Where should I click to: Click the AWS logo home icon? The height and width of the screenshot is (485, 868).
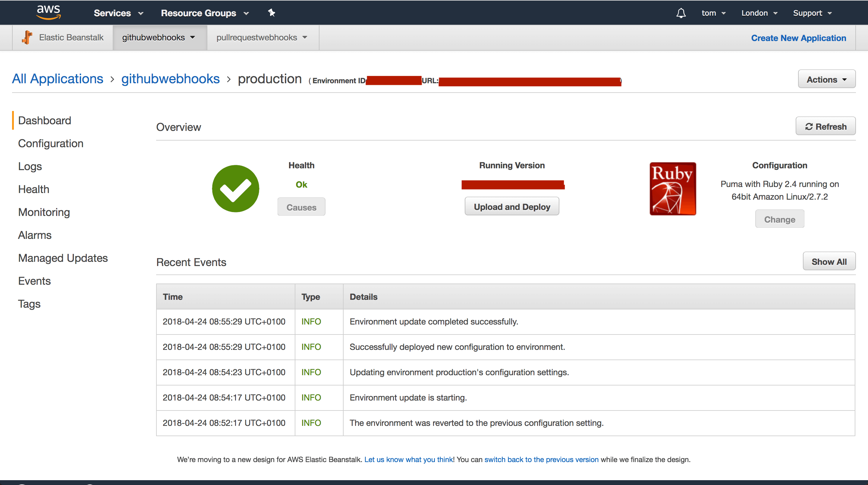pos(49,12)
